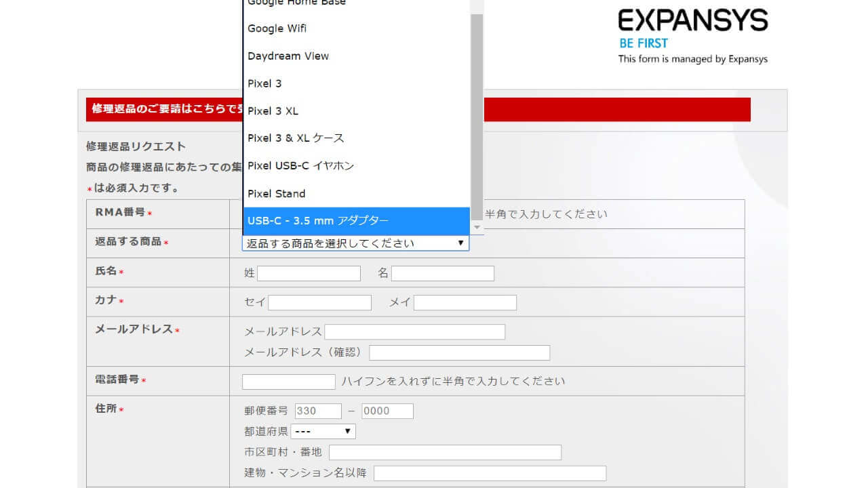Choose USB-C - 3.5 mm アダプター option
Image resolution: width=868 pixels, height=488 pixels.
tap(318, 221)
